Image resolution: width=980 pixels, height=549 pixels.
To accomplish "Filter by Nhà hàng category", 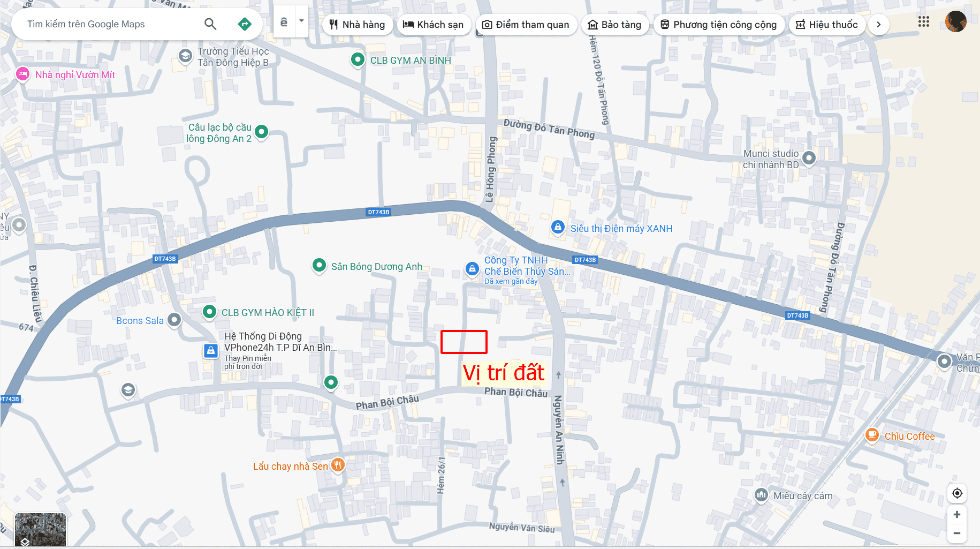I will coord(357,25).
